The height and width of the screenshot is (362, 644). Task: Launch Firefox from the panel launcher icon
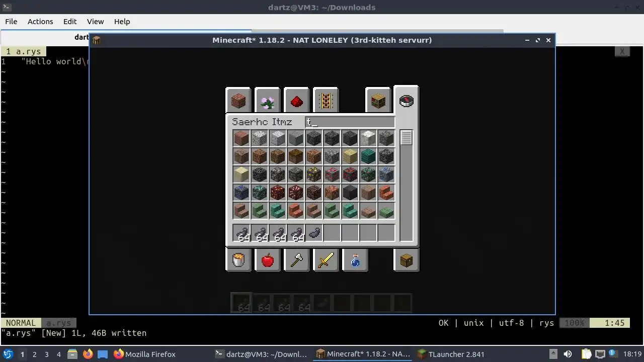pyautogui.click(x=88, y=354)
